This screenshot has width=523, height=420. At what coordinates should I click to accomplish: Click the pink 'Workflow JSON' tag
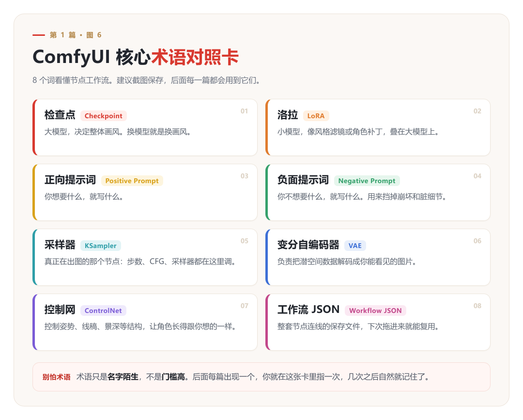tap(375, 311)
